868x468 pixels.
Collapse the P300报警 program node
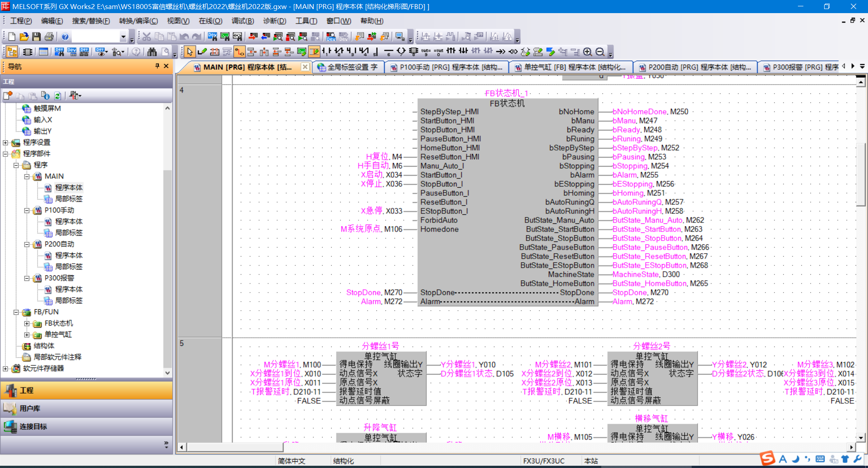(27, 278)
